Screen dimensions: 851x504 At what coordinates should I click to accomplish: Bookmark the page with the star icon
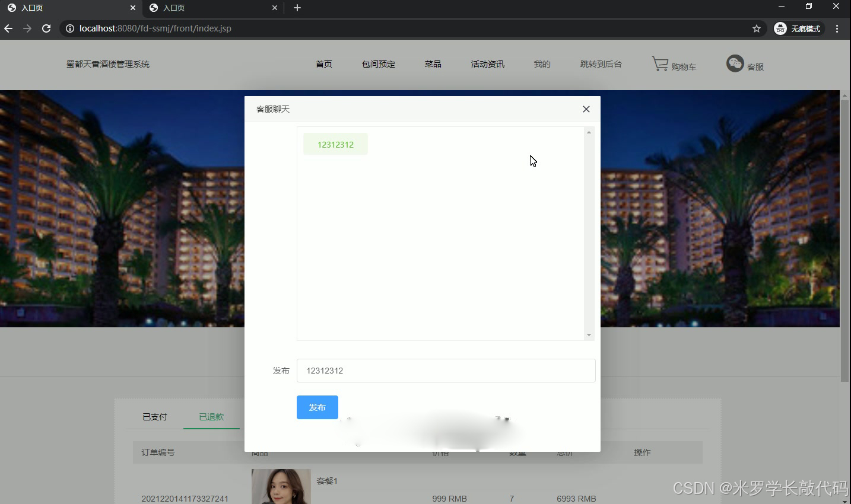[756, 28]
